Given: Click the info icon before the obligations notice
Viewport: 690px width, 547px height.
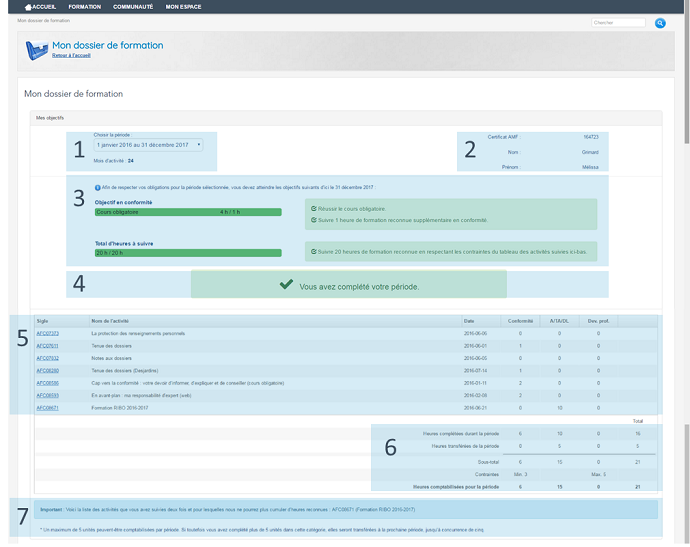Looking at the screenshot, I should [x=98, y=188].
